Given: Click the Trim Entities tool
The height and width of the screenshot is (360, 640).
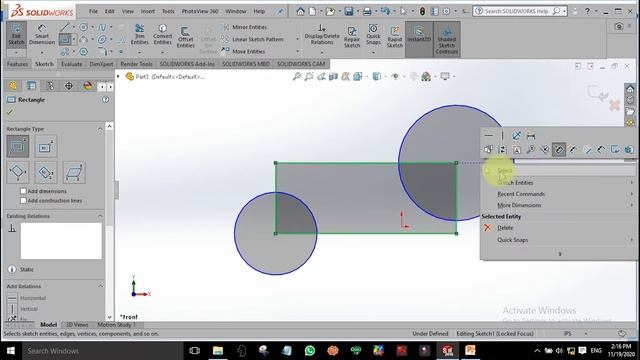Looking at the screenshot, I should click(140, 34).
